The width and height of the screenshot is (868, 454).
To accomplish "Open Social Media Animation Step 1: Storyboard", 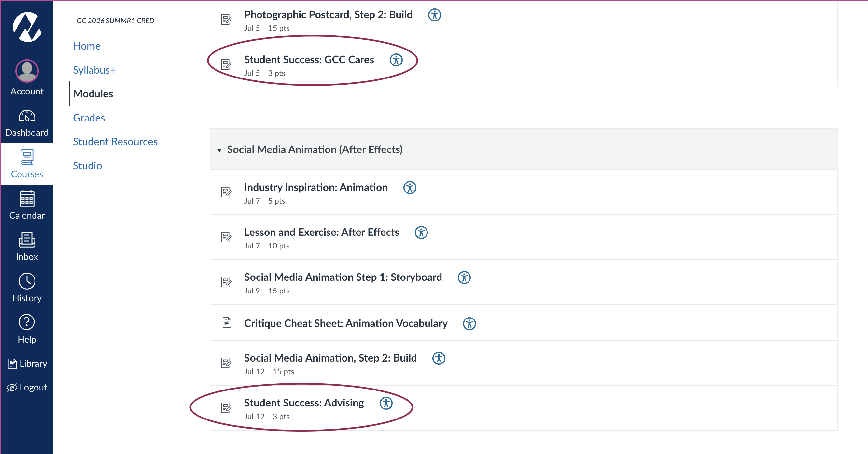I will tap(343, 277).
